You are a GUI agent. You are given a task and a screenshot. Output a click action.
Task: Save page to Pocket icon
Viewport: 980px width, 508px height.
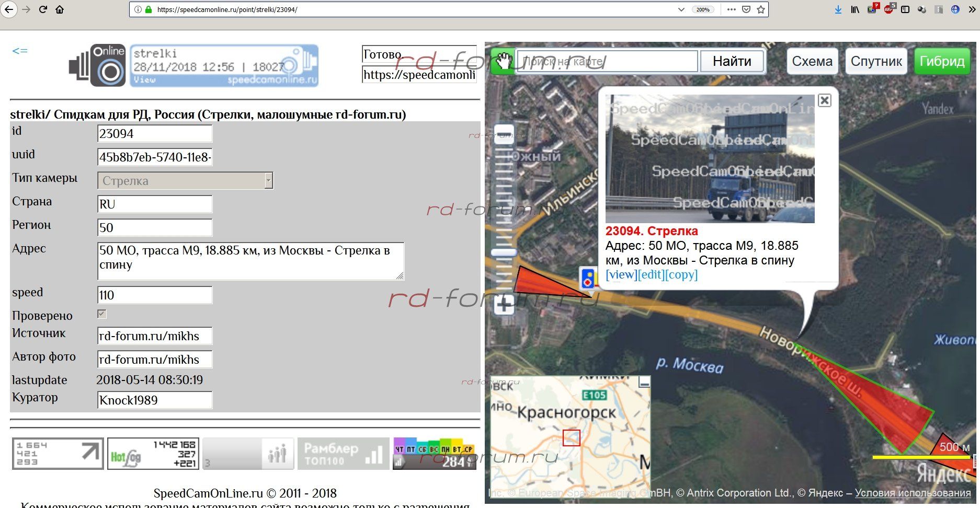[x=746, y=9]
